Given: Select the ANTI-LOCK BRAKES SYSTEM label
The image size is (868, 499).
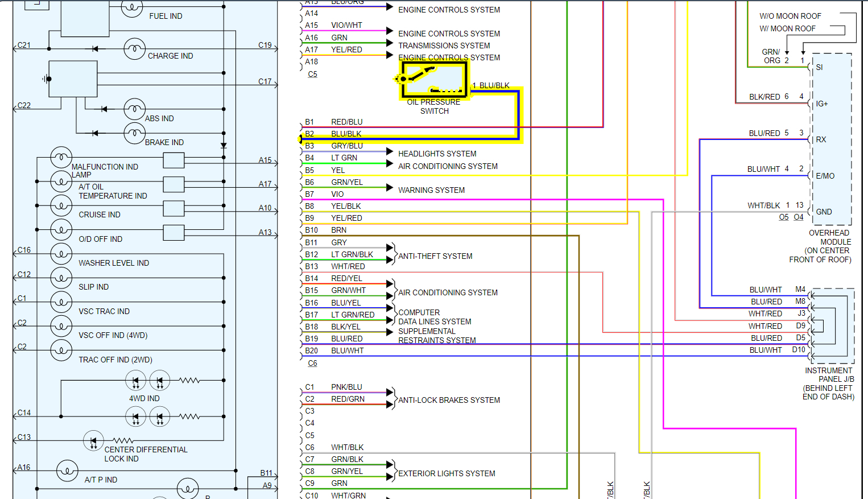Looking at the screenshot, I should 449,400.
